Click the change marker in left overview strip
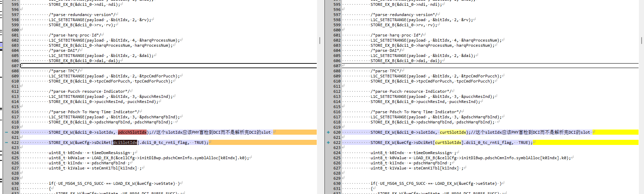Image resolution: width=644 pixels, height=194 pixels. [x=1, y=45]
